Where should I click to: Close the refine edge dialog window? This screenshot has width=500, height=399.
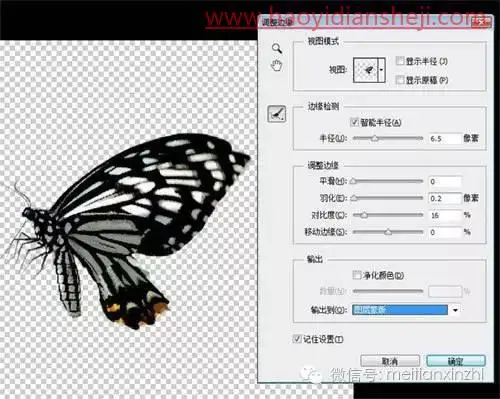tap(482, 22)
